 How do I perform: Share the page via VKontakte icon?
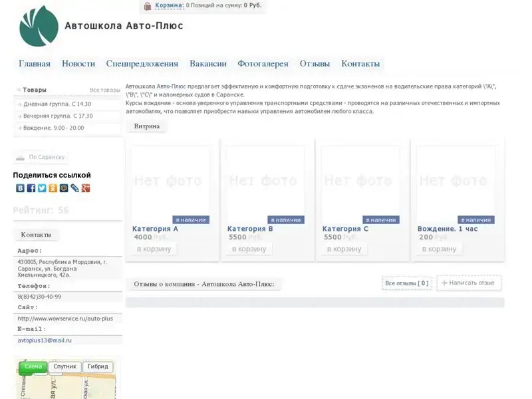[21, 188]
